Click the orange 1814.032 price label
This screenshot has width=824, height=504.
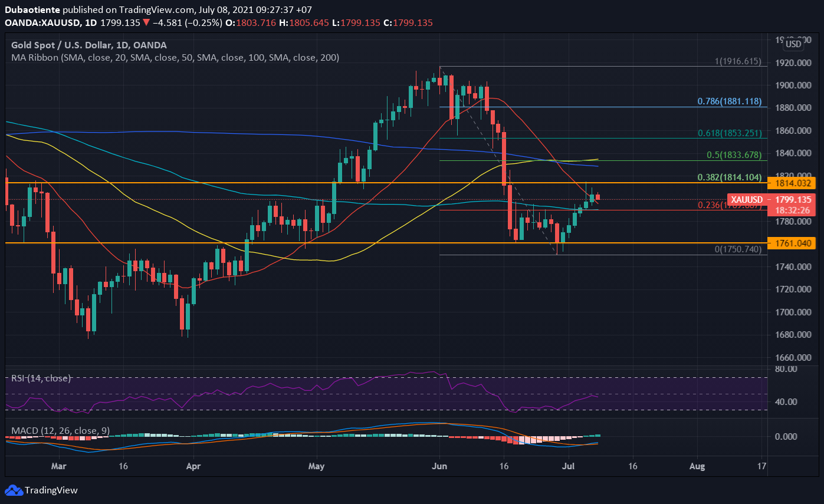tap(792, 184)
